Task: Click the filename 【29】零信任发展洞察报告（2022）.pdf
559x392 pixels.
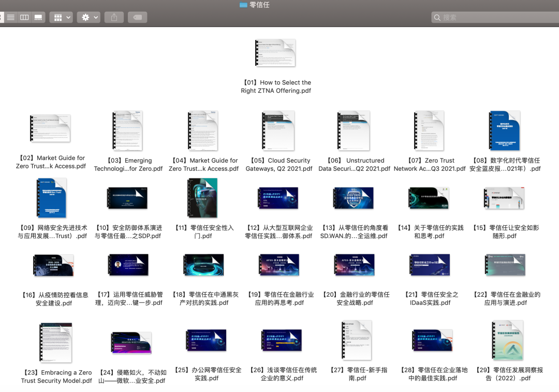Action: (508, 374)
